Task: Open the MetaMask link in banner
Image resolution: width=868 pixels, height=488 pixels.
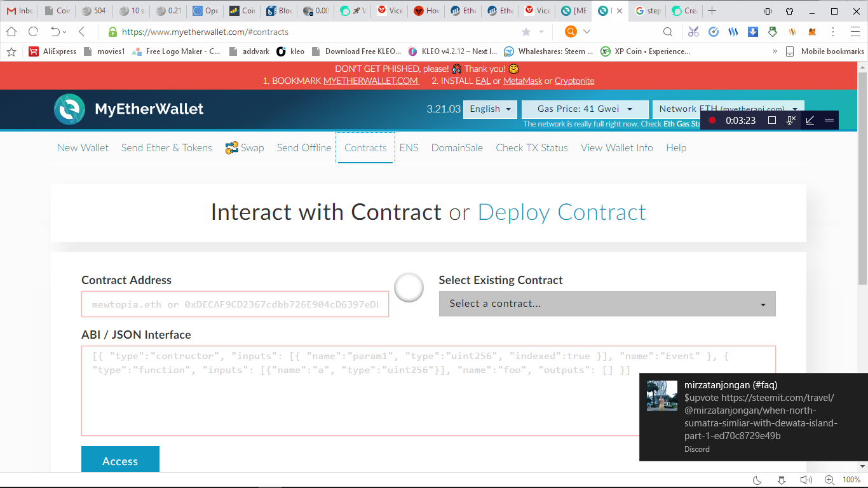Action: click(x=523, y=81)
